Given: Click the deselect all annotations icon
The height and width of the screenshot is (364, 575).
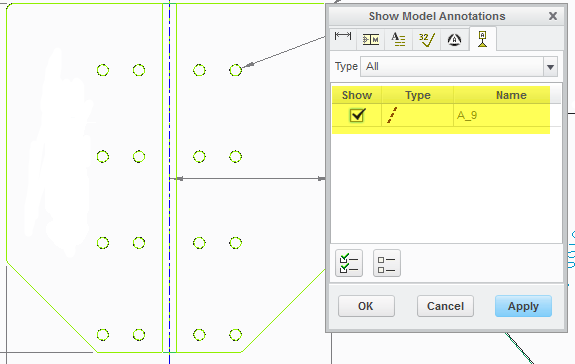Looking at the screenshot, I should click(x=387, y=263).
